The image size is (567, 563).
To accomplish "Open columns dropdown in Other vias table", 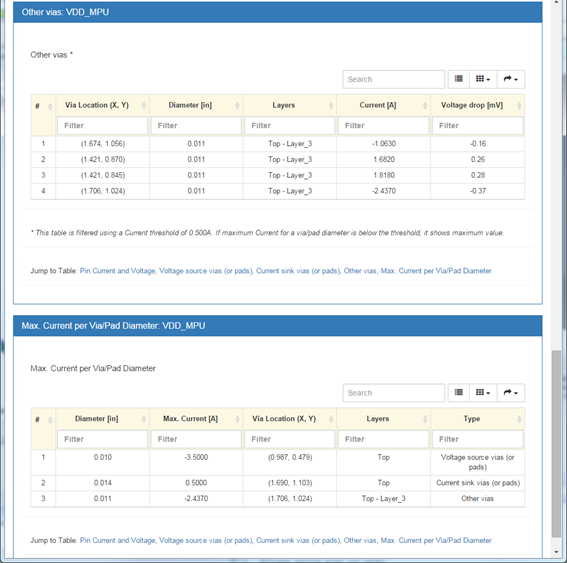I will point(483,79).
